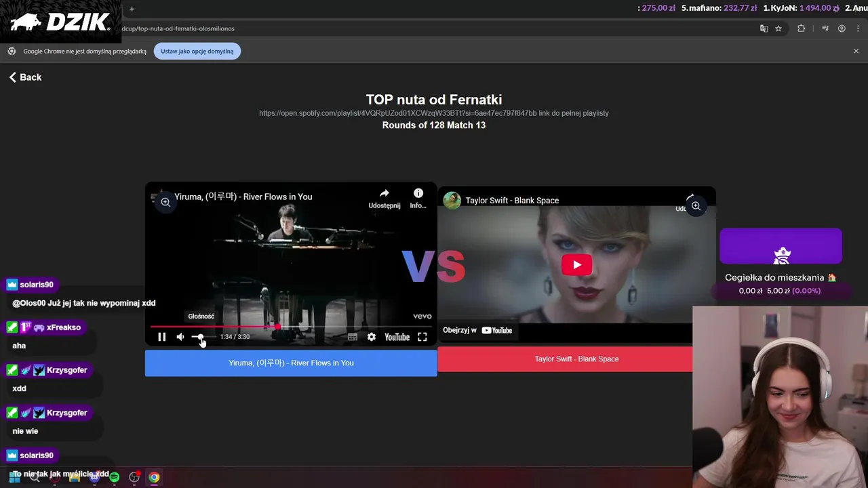Open Google Translate page icon
This screenshot has height=488, width=868.
[x=764, y=28]
